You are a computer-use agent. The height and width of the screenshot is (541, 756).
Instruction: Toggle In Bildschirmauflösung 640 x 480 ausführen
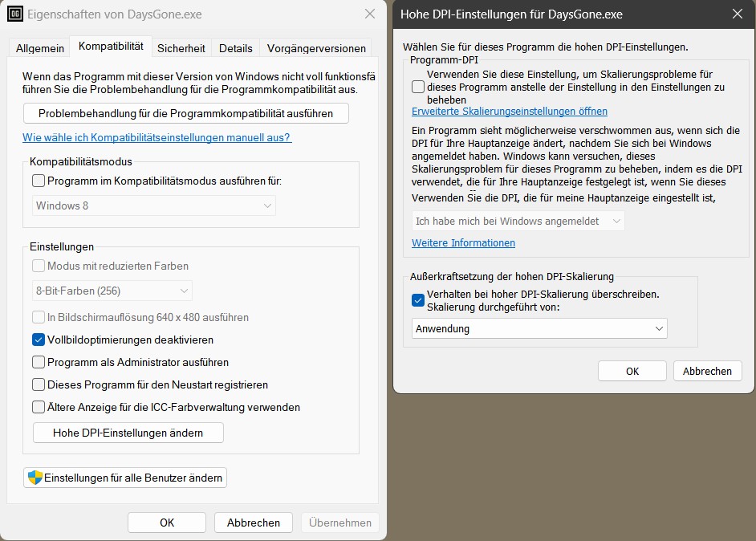(39, 317)
